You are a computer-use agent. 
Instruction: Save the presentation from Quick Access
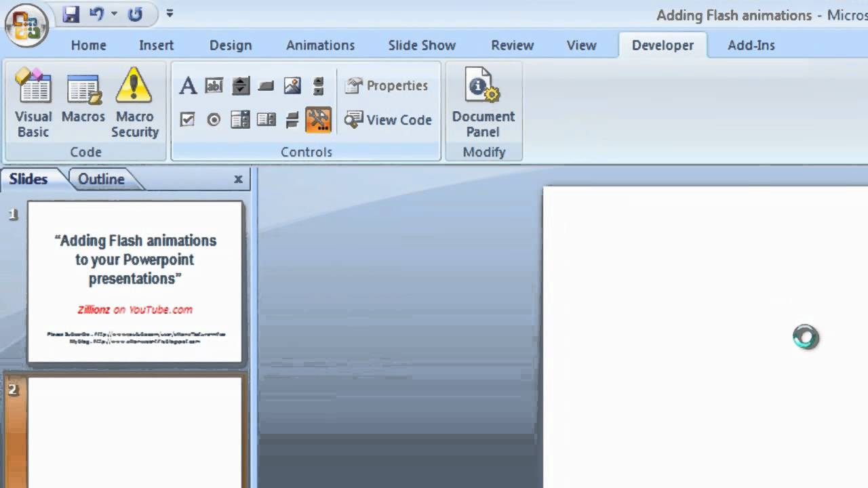71,14
